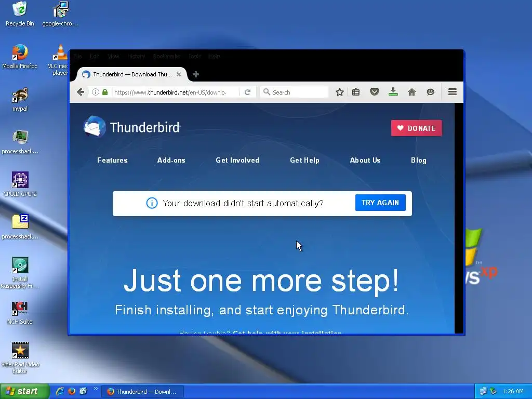Launch Internet Explorer from quick launch

(60, 391)
